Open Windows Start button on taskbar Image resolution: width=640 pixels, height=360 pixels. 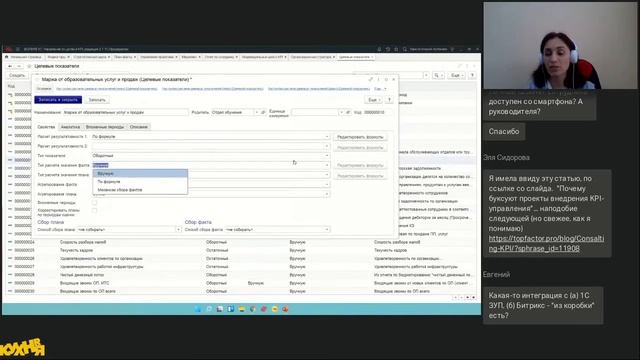tap(198, 309)
